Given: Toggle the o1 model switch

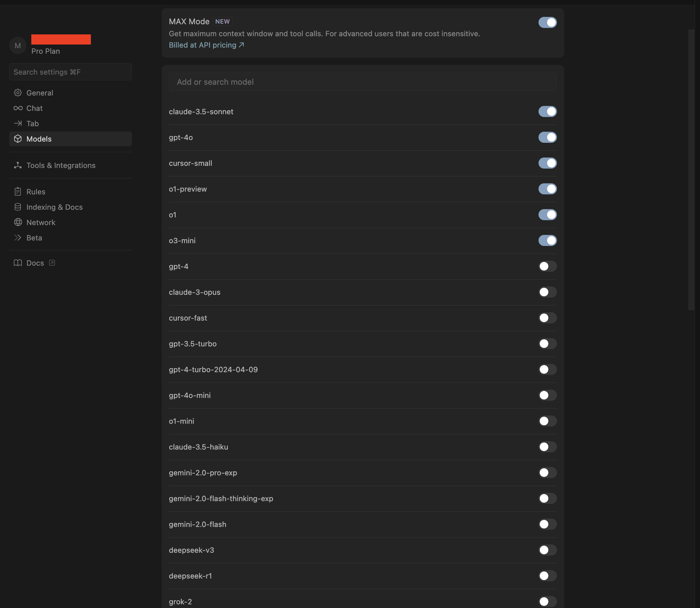Looking at the screenshot, I should pos(547,214).
